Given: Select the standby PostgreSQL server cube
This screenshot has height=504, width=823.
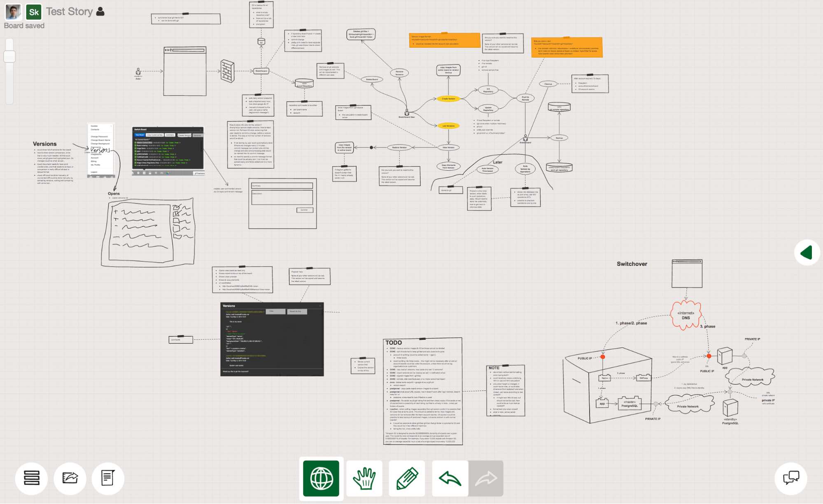Looking at the screenshot, I should [730, 408].
